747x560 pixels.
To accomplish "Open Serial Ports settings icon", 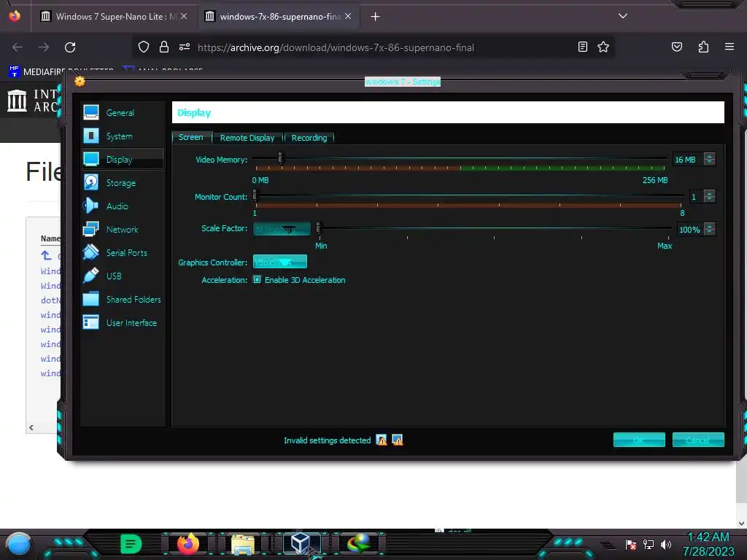I will pyautogui.click(x=91, y=252).
